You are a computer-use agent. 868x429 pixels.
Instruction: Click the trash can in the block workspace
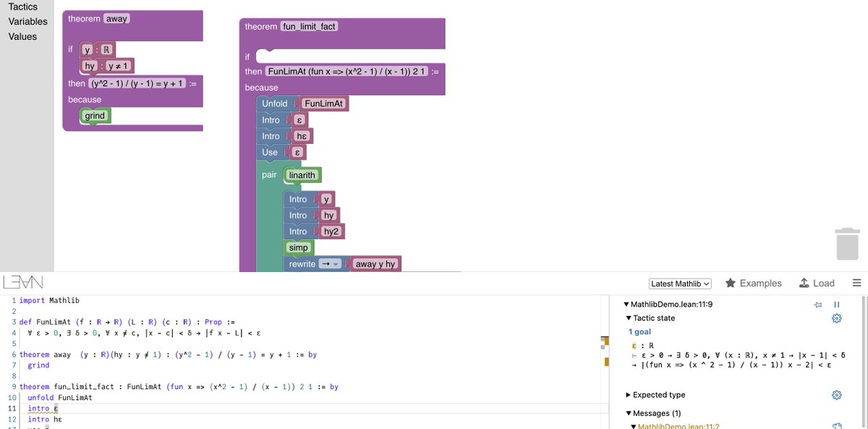coord(846,244)
